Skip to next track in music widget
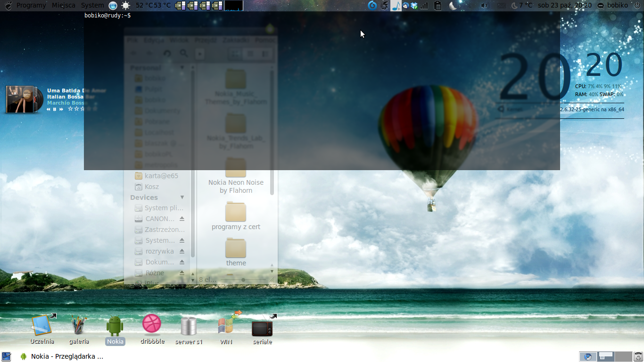This screenshot has width=644, height=362. click(61, 109)
